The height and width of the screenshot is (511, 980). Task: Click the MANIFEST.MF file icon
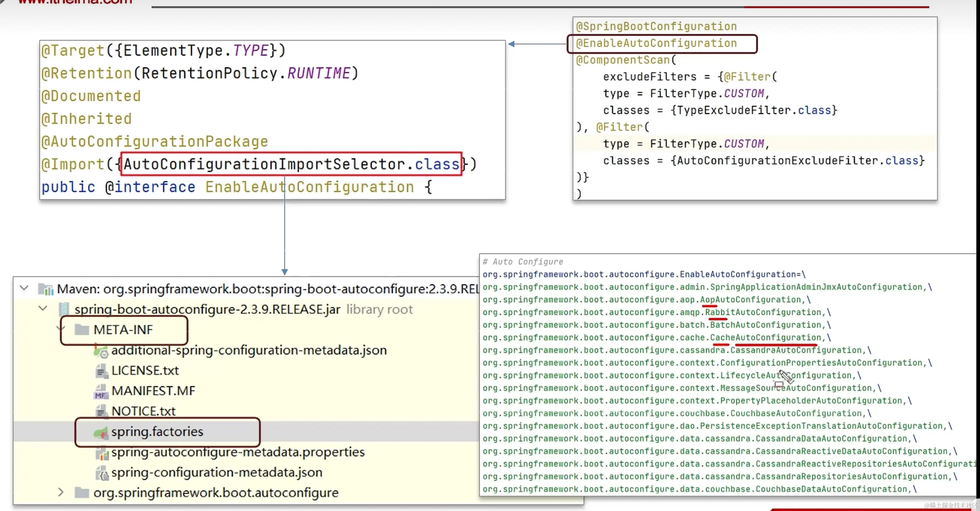(101, 391)
